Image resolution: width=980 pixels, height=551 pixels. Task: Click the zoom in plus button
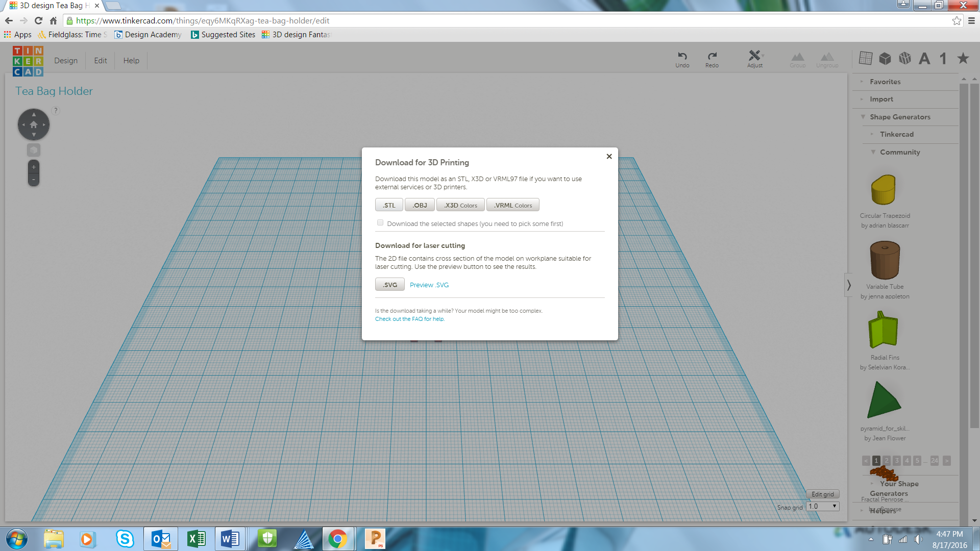pos(34,167)
